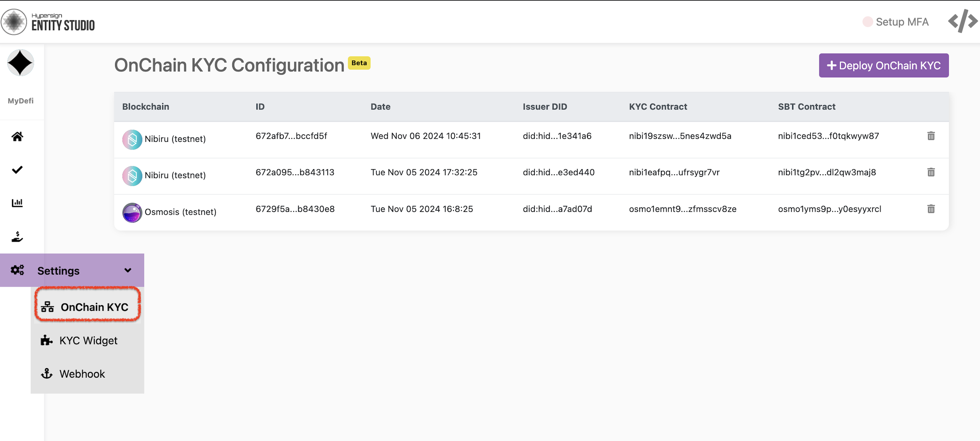Delete the second Nibiru testnet configuration
The width and height of the screenshot is (980, 441).
click(931, 172)
